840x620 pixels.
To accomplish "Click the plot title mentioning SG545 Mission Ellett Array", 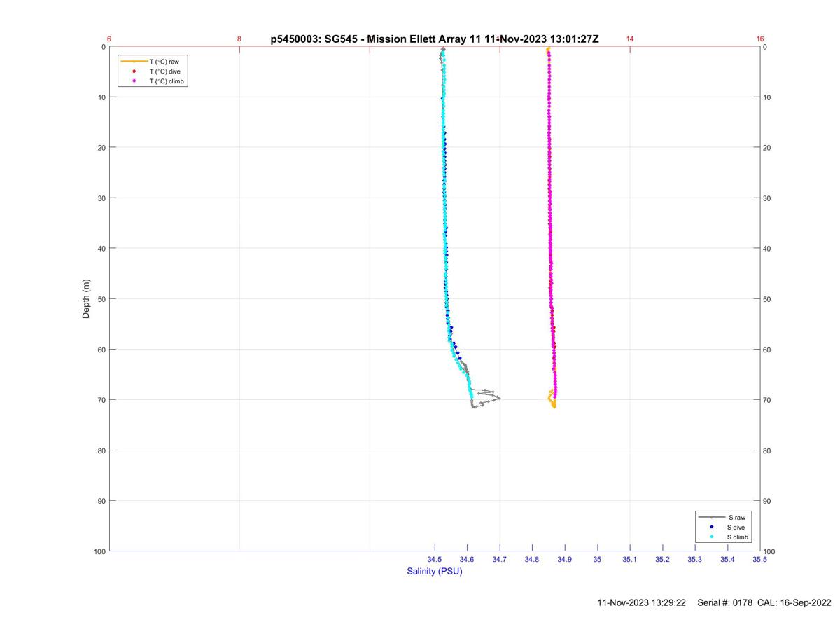I will pyautogui.click(x=435, y=39).
